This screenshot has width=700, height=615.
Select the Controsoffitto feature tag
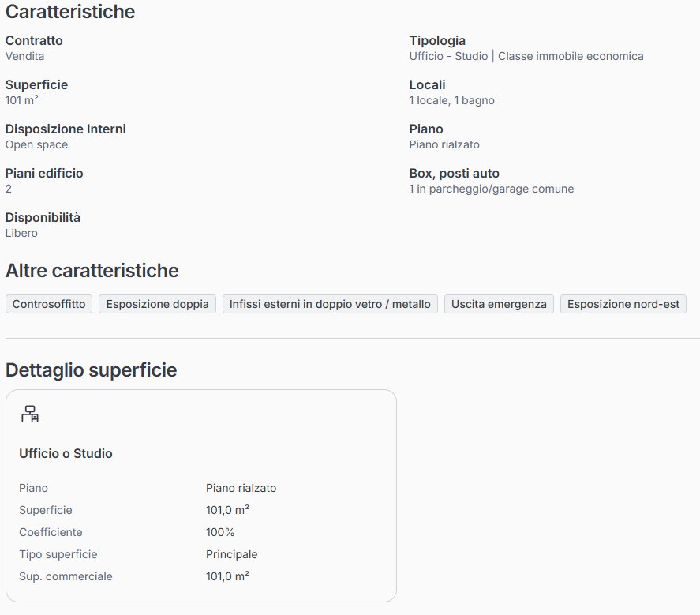click(49, 304)
